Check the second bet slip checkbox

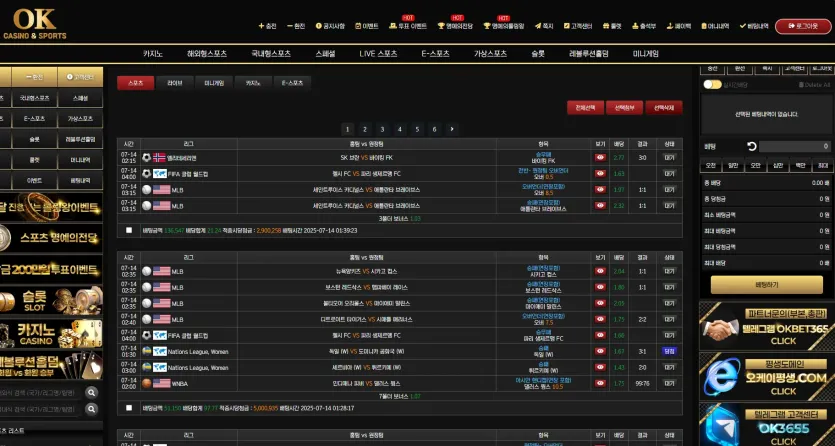pos(129,408)
